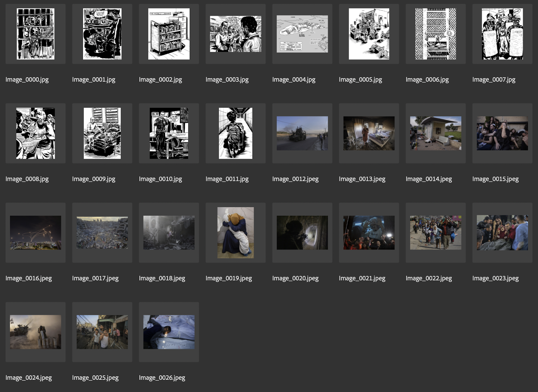Select the hand-drawn island map Image_0004.jpg
This screenshot has height=392, width=538.
(302, 34)
